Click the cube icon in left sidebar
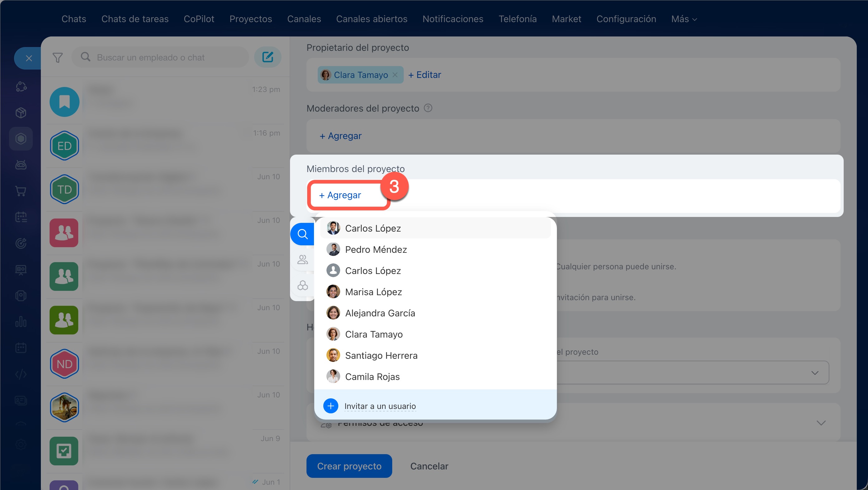This screenshot has height=490, width=868. tap(21, 113)
